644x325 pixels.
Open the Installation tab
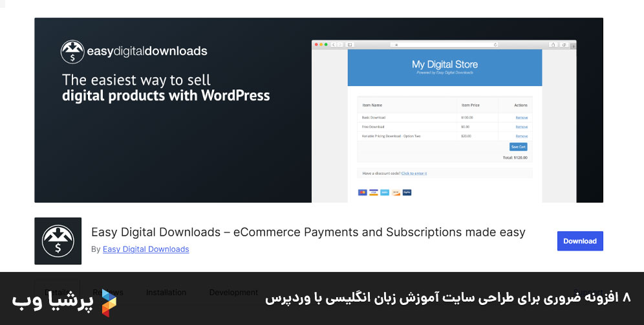[166, 293]
